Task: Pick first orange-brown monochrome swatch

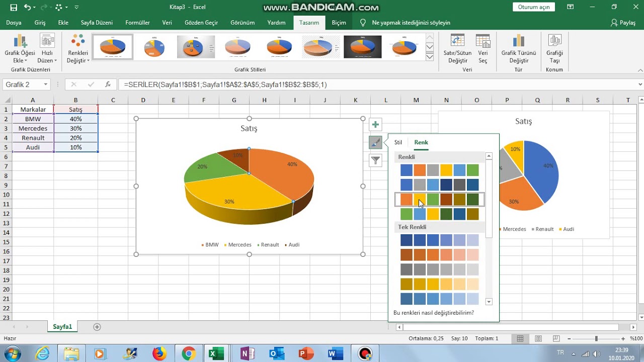Action: [x=407, y=255]
